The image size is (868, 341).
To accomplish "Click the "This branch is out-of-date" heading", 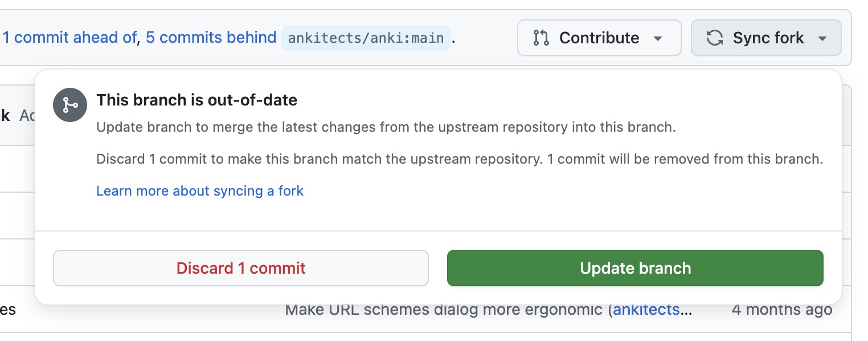I will 196,100.
